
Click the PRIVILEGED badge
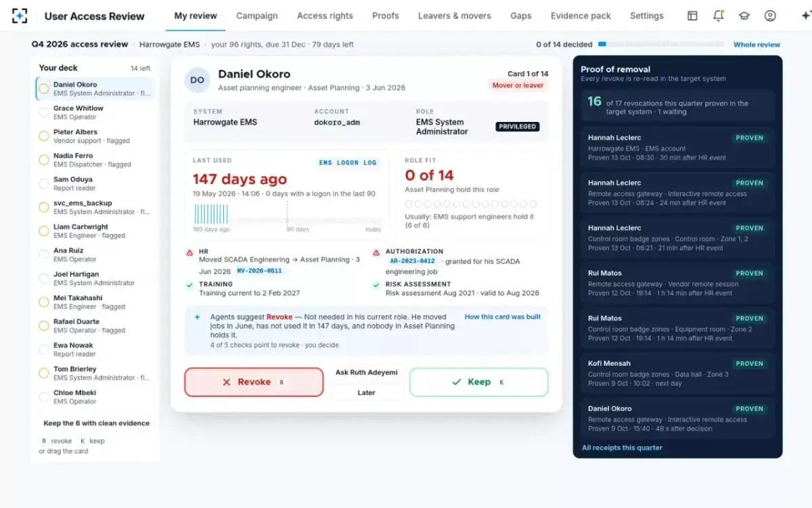pos(518,127)
